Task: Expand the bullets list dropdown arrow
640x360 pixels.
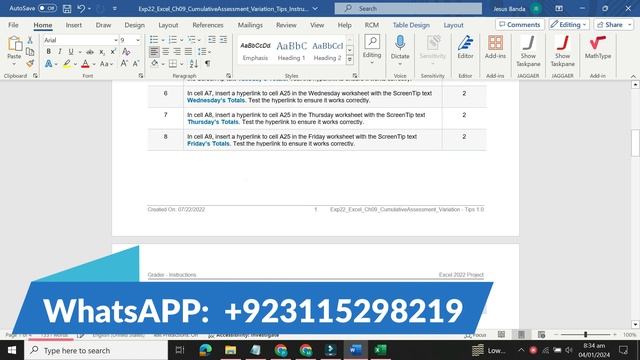Action: pos(163,40)
